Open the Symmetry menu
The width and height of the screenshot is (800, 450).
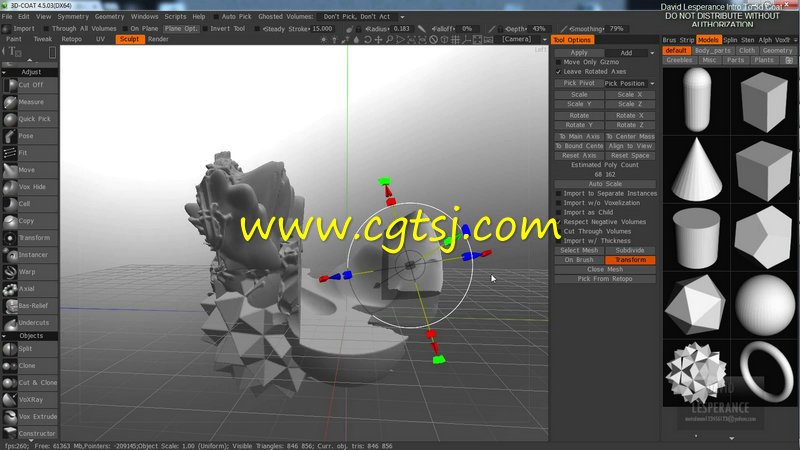click(73, 17)
